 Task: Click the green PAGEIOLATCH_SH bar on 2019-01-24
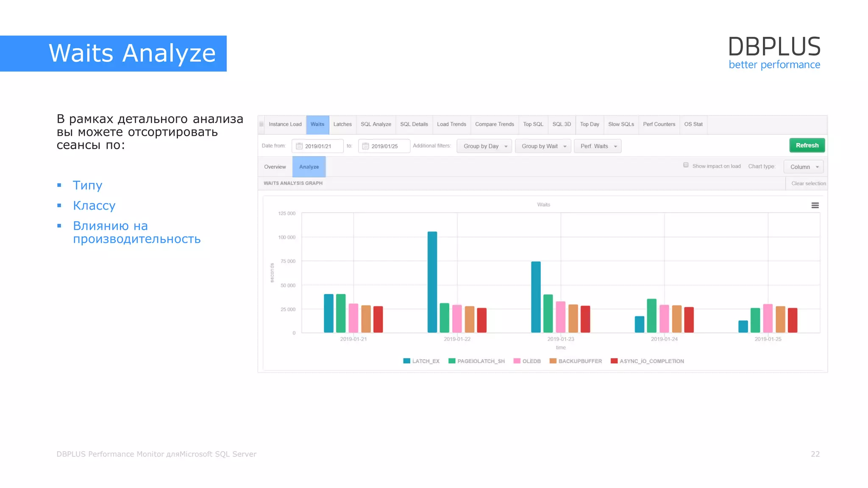pyautogui.click(x=652, y=316)
